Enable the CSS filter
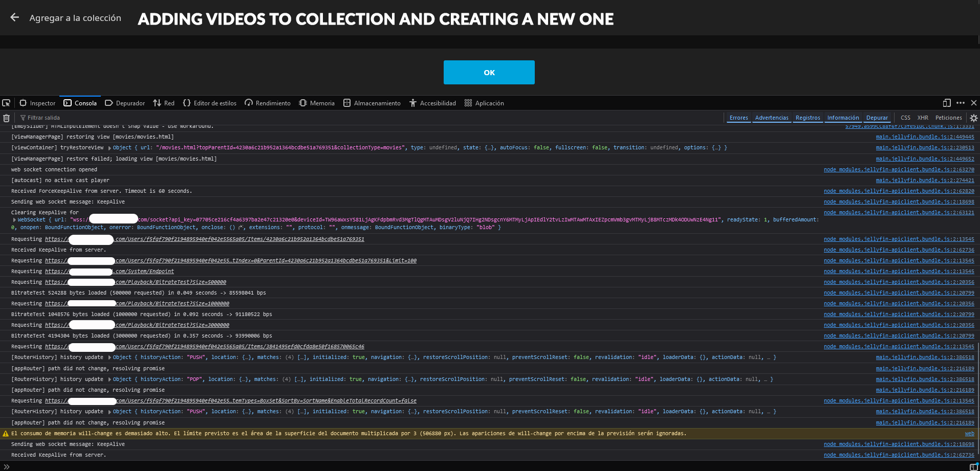 click(x=905, y=118)
